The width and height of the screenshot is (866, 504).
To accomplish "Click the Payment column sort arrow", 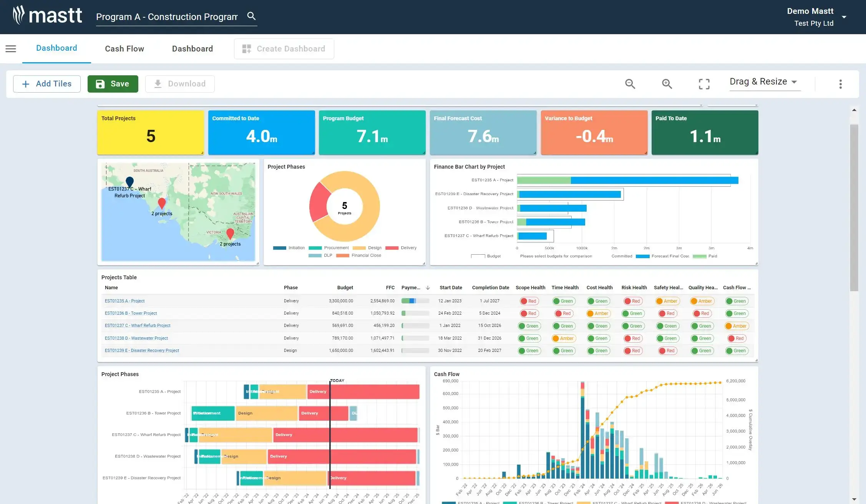I will tap(428, 288).
